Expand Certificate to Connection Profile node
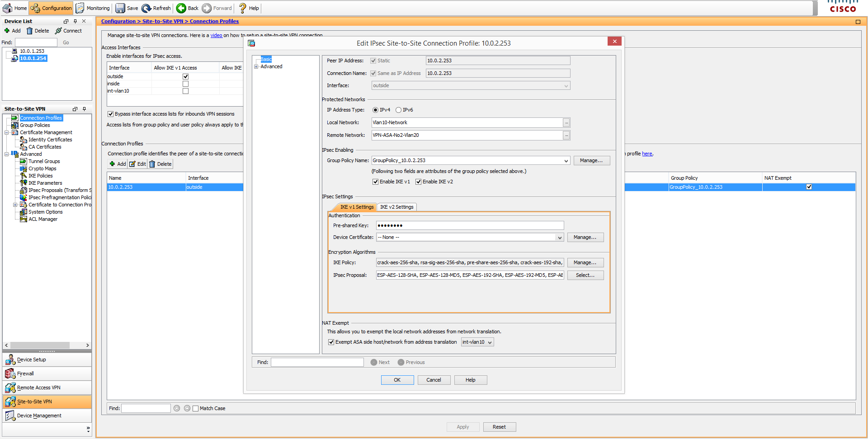The image size is (868, 439). pos(15,205)
